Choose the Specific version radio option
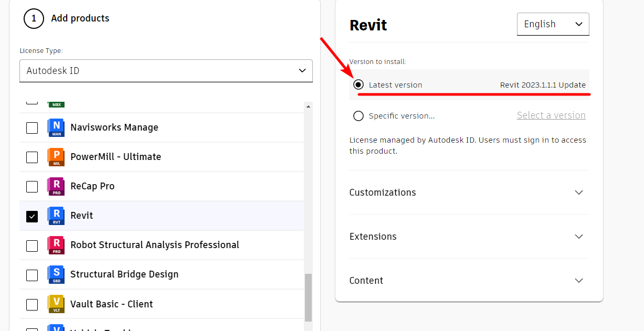 [358, 116]
